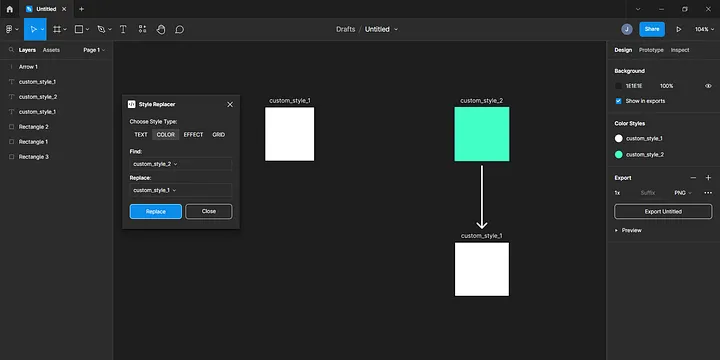The width and height of the screenshot is (720, 360).
Task: Switch to the Prototype tab
Action: [x=651, y=50]
